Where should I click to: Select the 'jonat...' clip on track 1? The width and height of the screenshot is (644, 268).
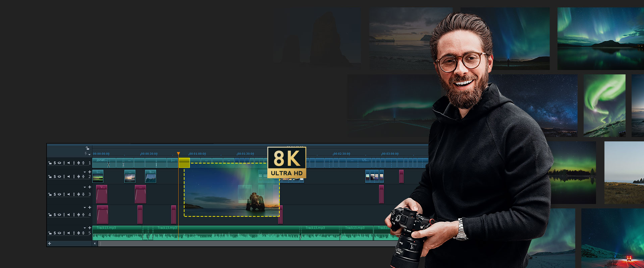[104, 163]
